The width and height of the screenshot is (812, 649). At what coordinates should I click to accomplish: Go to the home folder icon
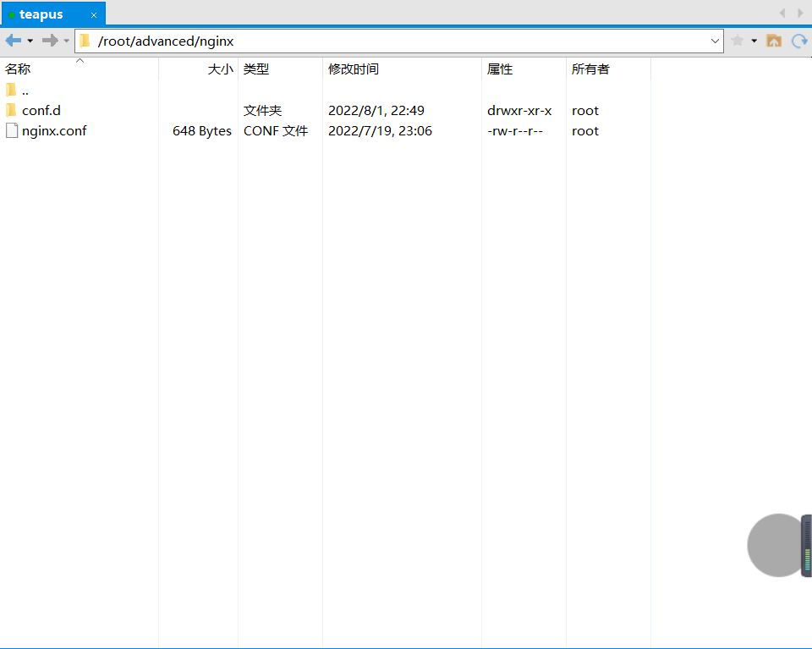(773, 41)
